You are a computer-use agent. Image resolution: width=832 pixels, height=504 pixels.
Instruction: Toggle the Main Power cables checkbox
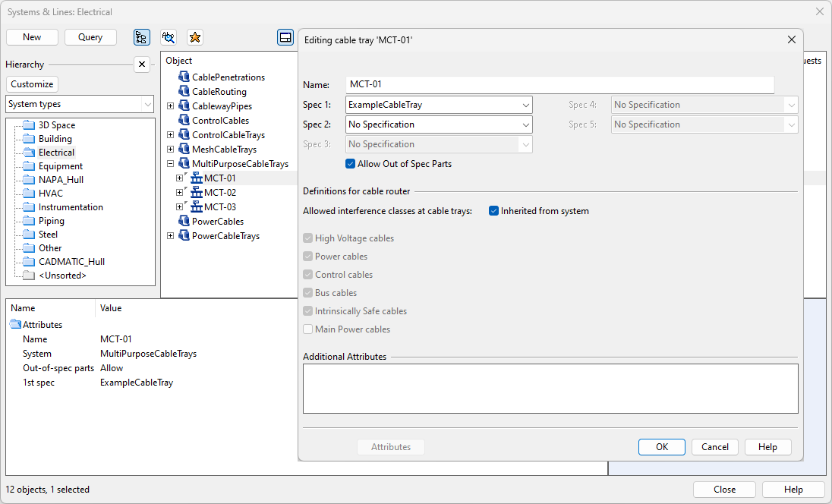coord(308,329)
